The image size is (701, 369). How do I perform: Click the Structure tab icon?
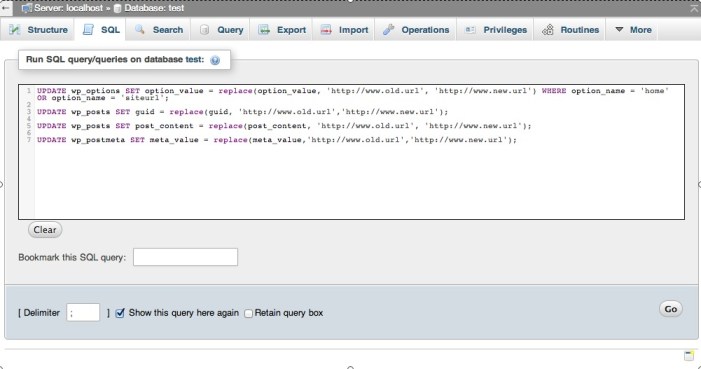[x=14, y=30]
